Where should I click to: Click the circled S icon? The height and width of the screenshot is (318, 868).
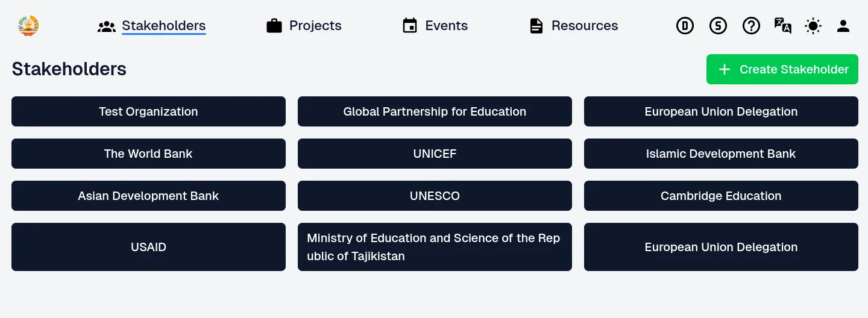pos(718,26)
